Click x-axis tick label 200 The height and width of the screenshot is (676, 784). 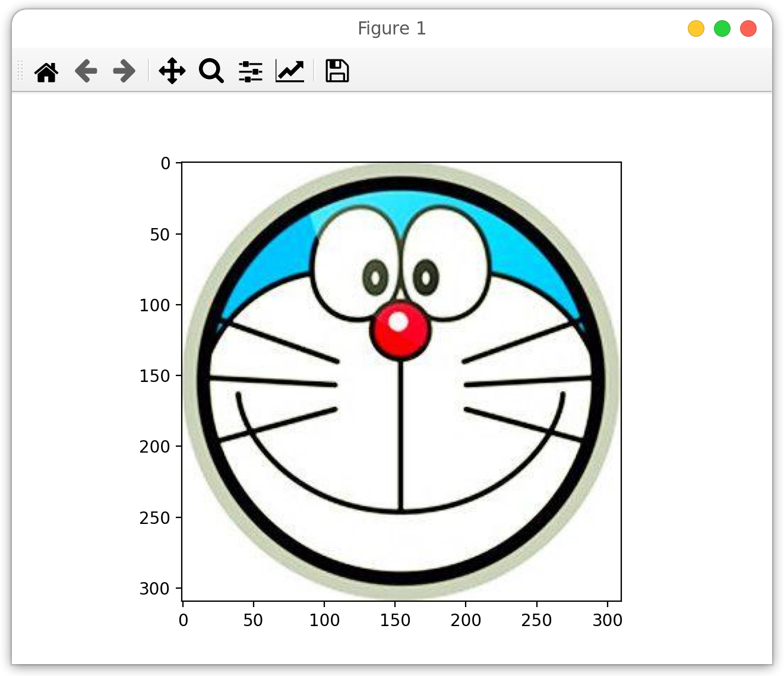[466, 620]
